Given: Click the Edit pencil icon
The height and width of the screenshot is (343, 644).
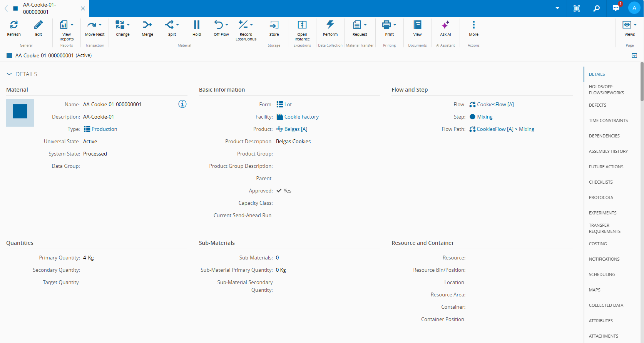Looking at the screenshot, I should 38,25.
